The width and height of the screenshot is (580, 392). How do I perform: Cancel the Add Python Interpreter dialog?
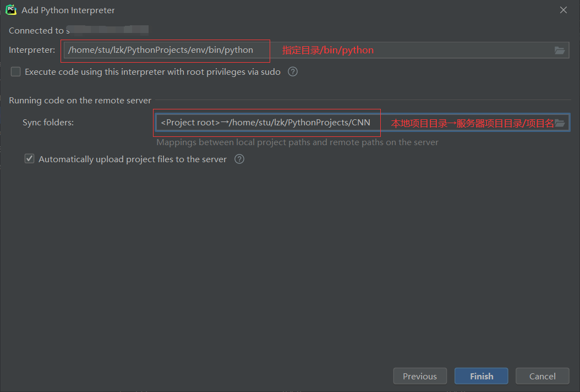pos(542,376)
